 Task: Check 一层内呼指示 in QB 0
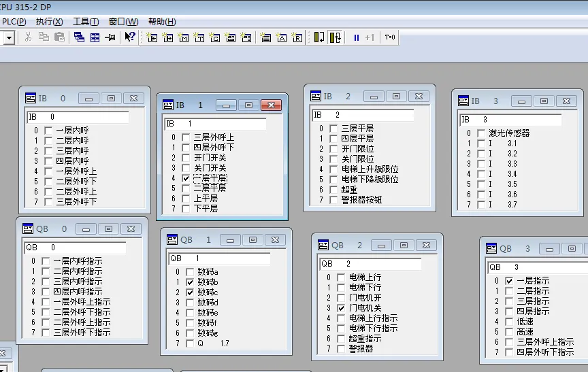click(x=46, y=261)
